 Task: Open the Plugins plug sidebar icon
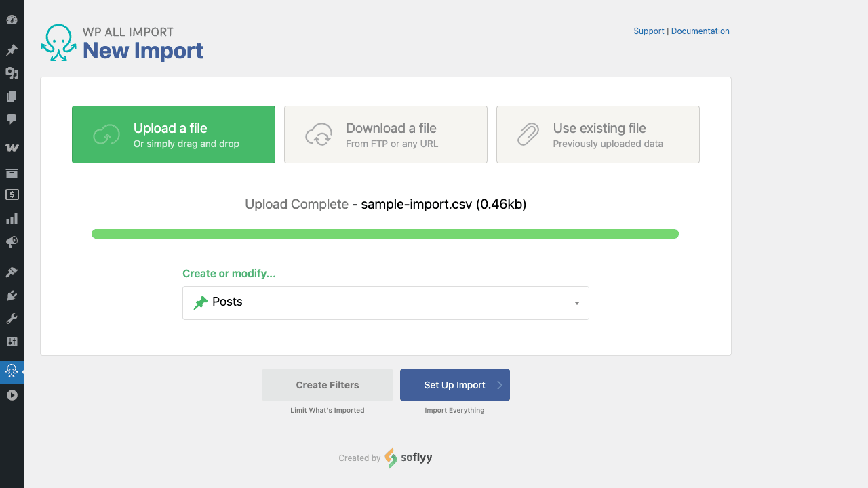click(x=12, y=295)
